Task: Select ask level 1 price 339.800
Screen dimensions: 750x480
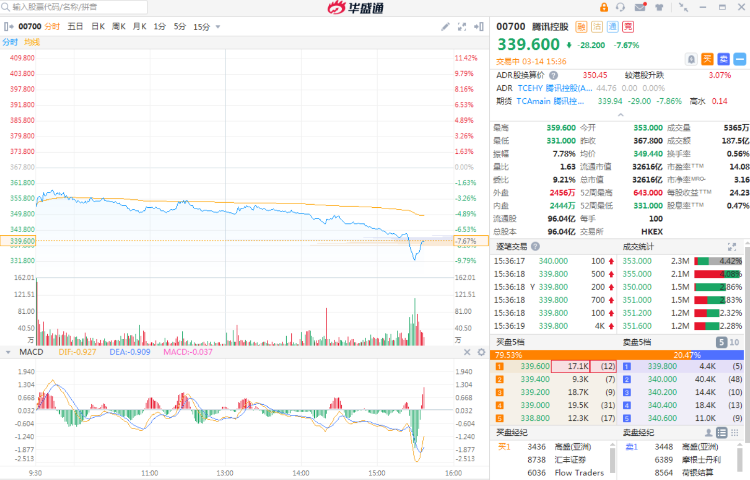Action: pos(662,367)
